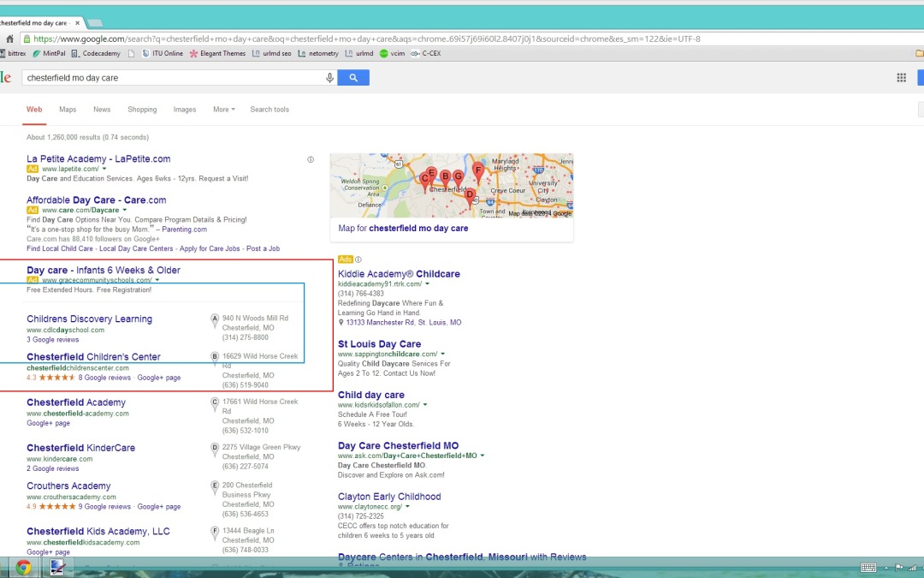Expand the More search menu
Viewport: 924px width, 578px height.
coord(224,110)
